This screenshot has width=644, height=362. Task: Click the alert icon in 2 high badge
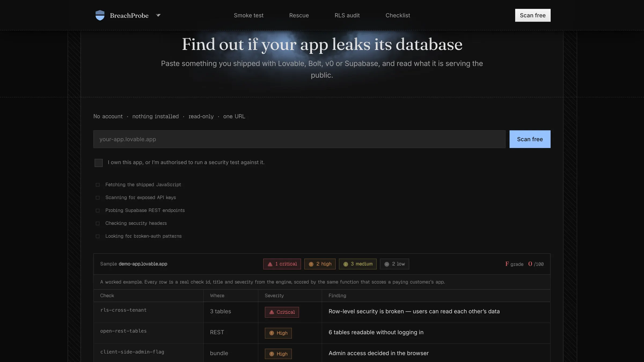[x=311, y=264]
